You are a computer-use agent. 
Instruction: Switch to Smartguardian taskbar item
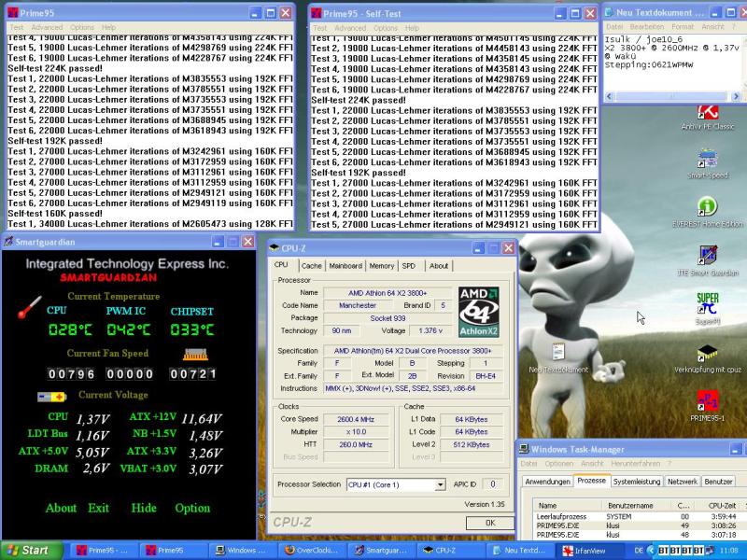coord(382,551)
